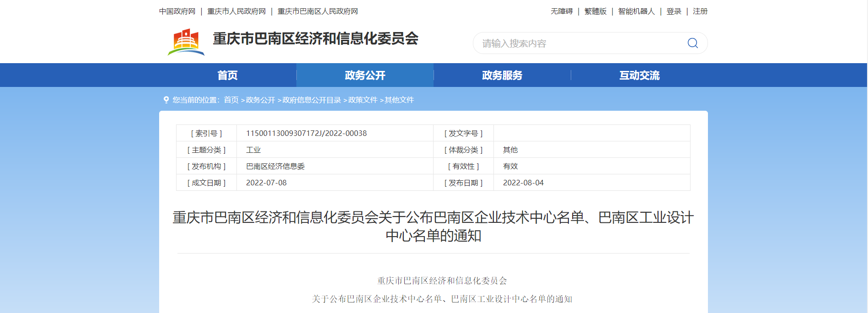The width and height of the screenshot is (868, 313).
Task: Click the committee emblem logo
Action: 186,42
